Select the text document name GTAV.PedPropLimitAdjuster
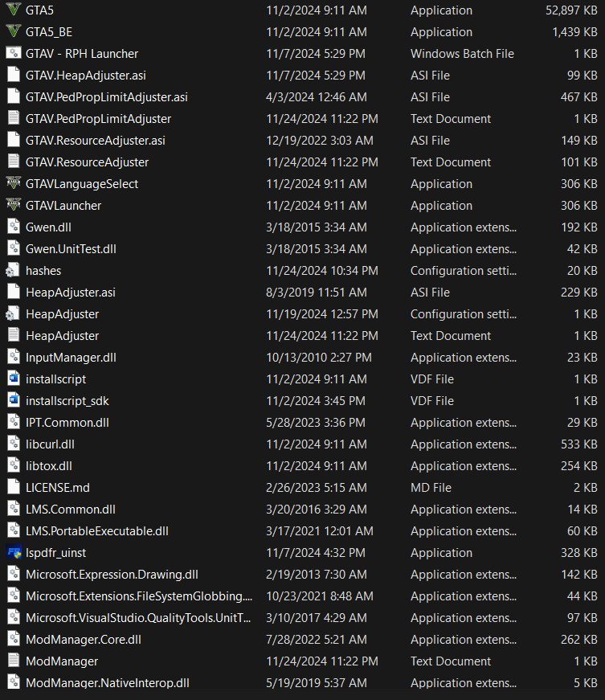 coord(98,119)
